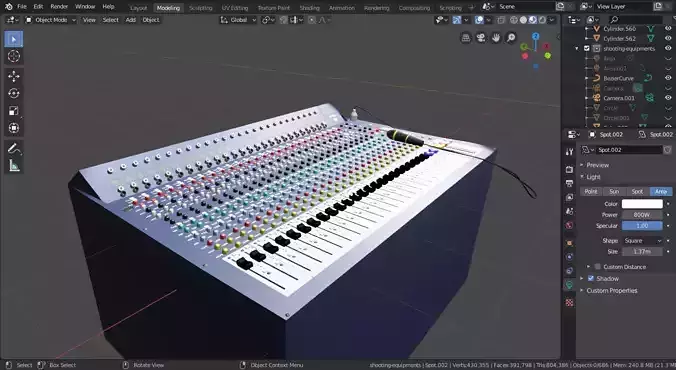Open the light Shape dropdown set to Square
The image size is (676, 370).
click(x=642, y=241)
